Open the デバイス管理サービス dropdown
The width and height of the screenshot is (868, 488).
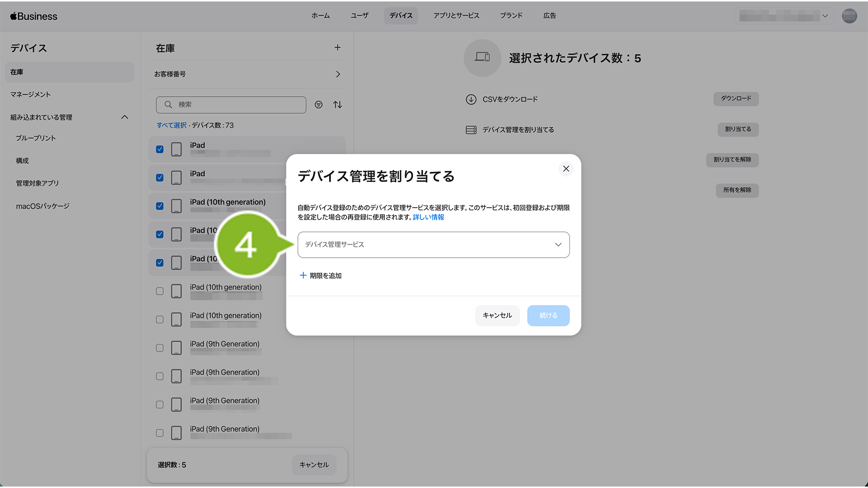click(433, 244)
